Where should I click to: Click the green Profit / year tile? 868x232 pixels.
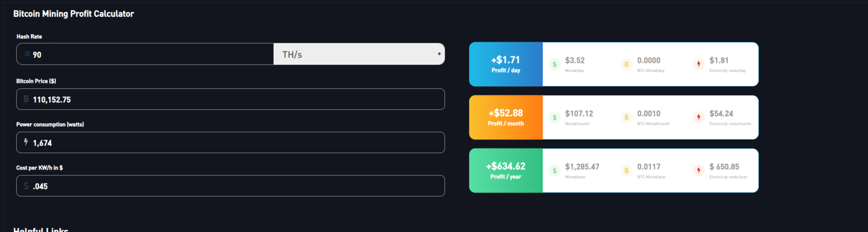tap(506, 170)
